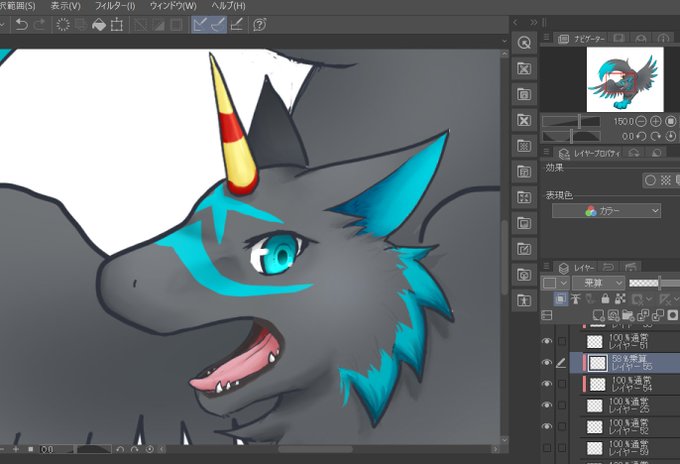
Task: Hide レイヤー 54 with eye icon
Action: [547, 384]
